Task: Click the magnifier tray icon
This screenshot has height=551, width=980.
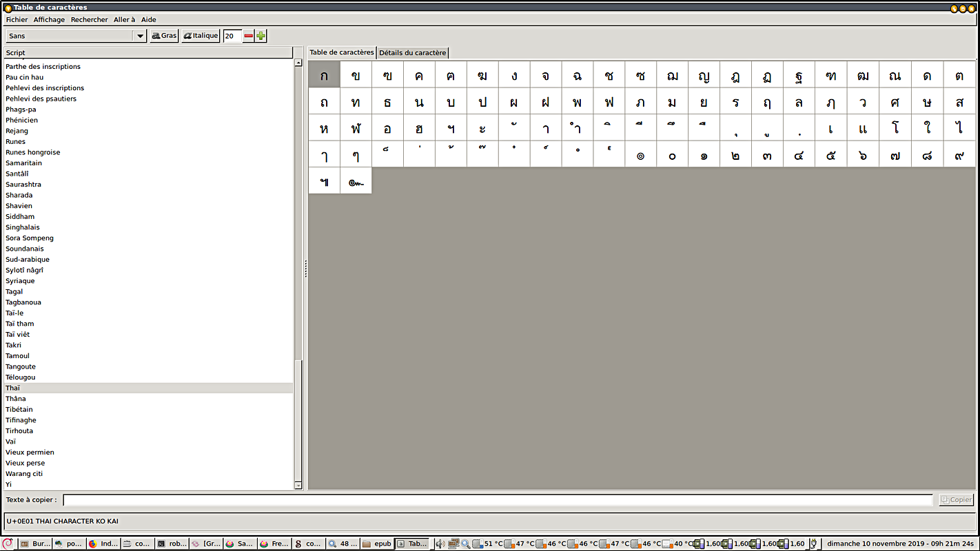Action: point(465,543)
